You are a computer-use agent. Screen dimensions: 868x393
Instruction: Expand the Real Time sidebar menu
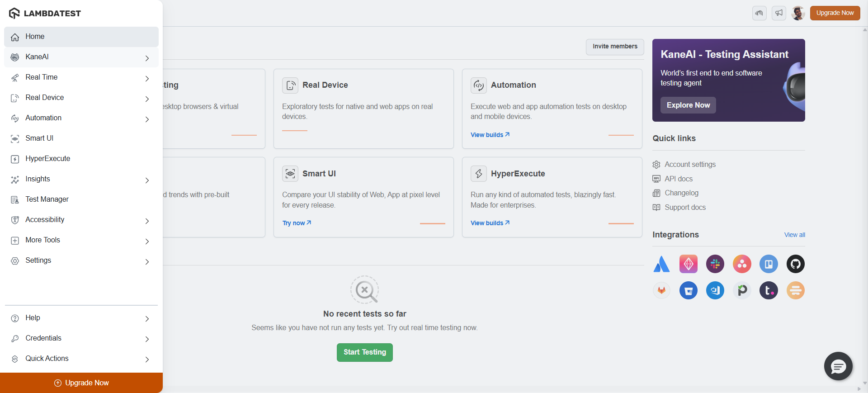(x=147, y=78)
